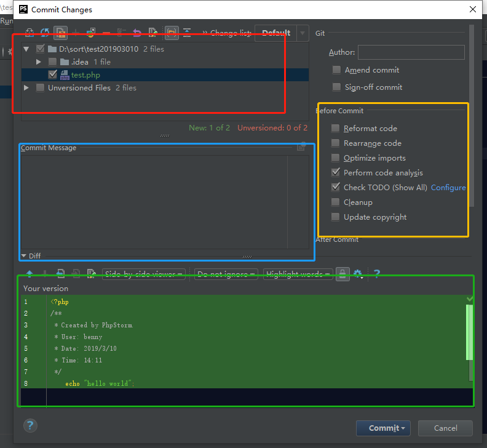Uncheck Check TODO (Show All) checkbox
This screenshot has width=487, height=448.
click(x=336, y=186)
